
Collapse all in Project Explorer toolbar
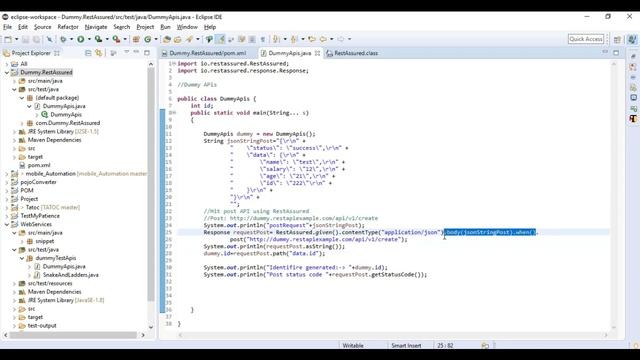[88, 53]
